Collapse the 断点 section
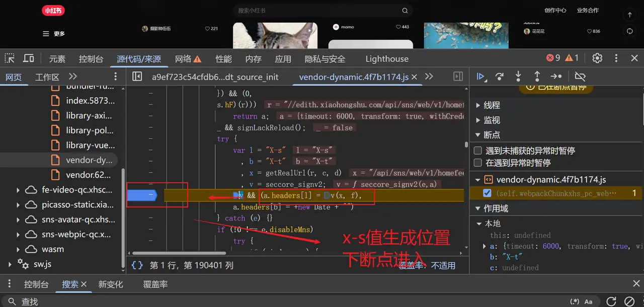Screen dimensions: 644x307 click(x=477, y=135)
